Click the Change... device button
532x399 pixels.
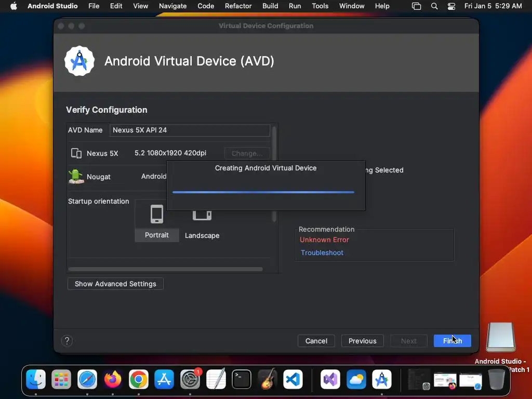point(247,153)
